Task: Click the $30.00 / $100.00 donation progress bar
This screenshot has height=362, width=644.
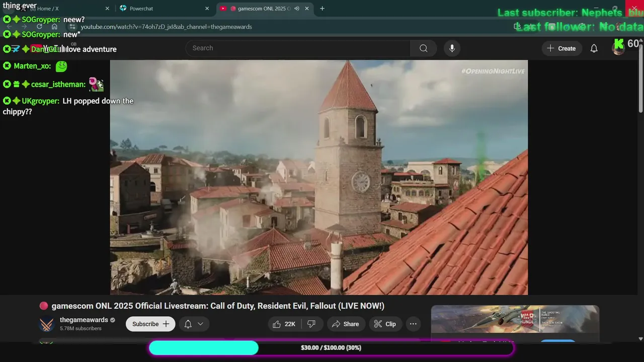Action: pos(331,348)
